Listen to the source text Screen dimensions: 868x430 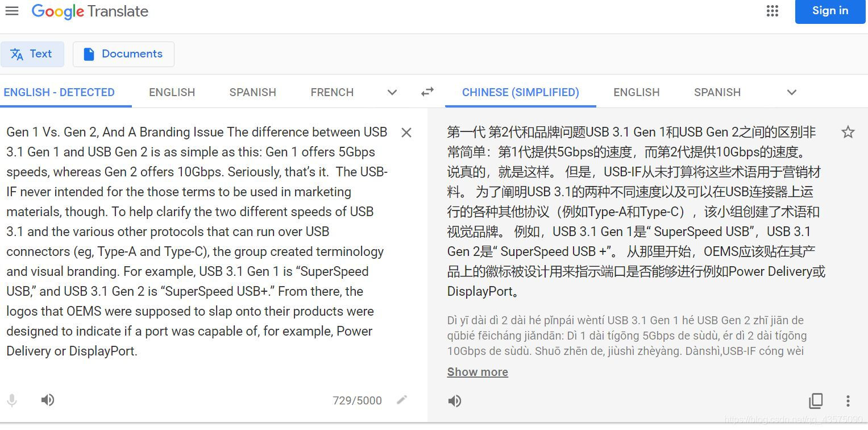(48, 400)
